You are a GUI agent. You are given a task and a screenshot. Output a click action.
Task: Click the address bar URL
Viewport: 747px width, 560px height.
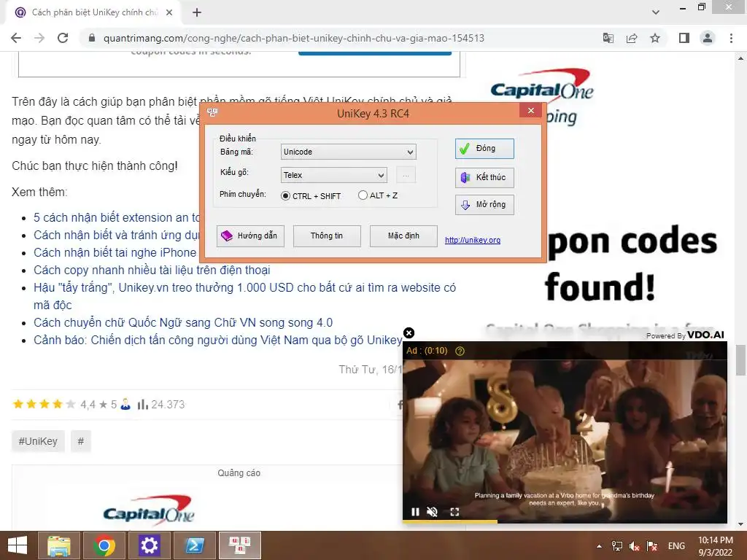tap(293, 38)
